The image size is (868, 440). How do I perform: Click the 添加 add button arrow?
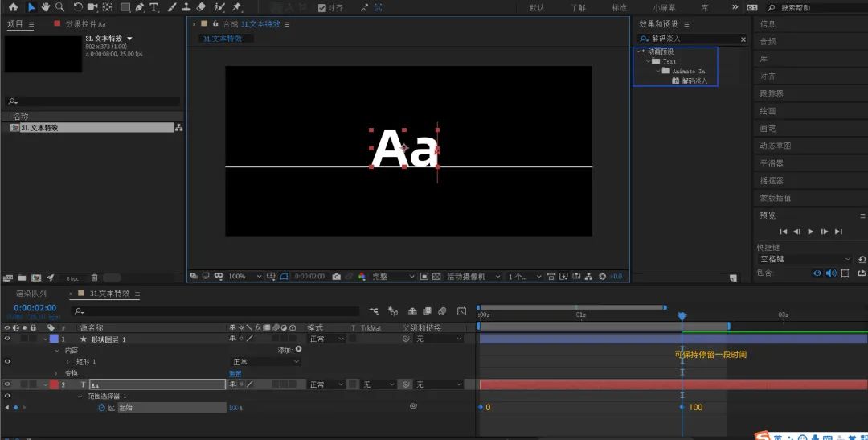pos(299,350)
